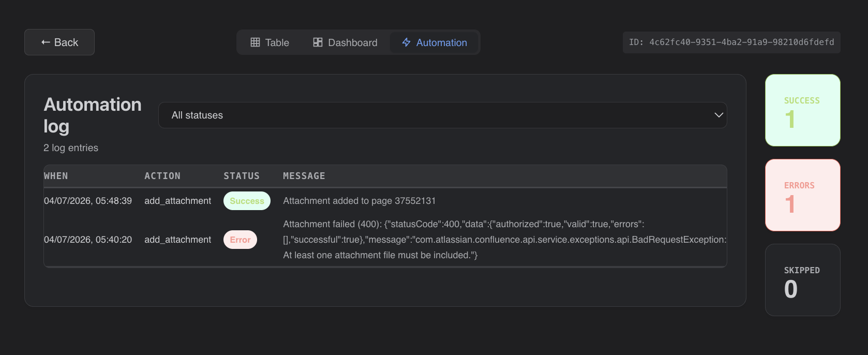Click add_attachment in the Success row
Image resolution: width=868 pixels, height=355 pixels.
pyautogui.click(x=177, y=201)
